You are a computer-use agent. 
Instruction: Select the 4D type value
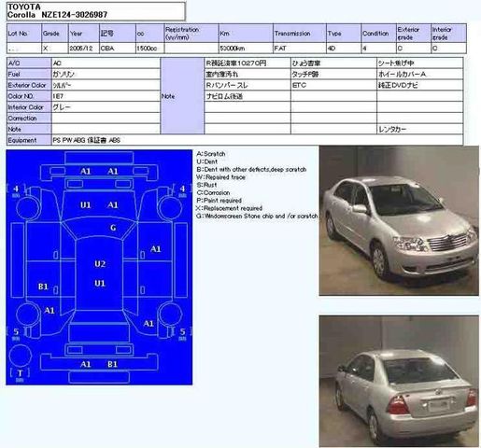pyautogui.click(x=344, y=49)
